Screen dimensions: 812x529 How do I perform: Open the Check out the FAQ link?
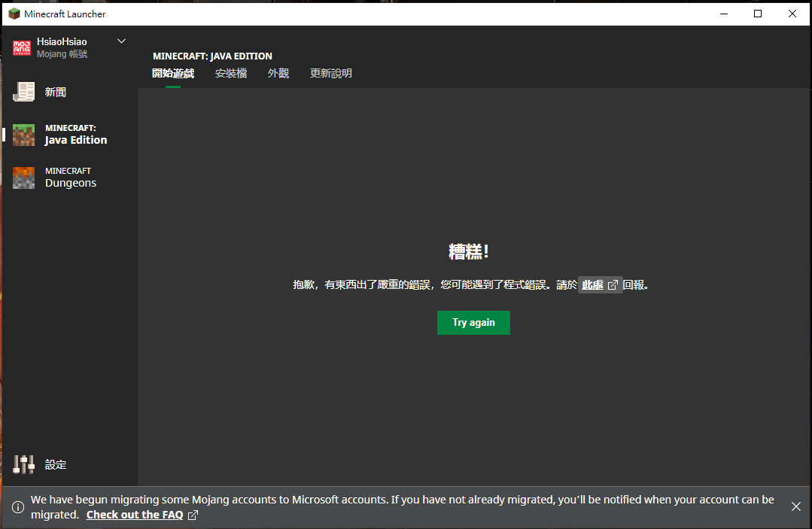click(x=135, y=515)
